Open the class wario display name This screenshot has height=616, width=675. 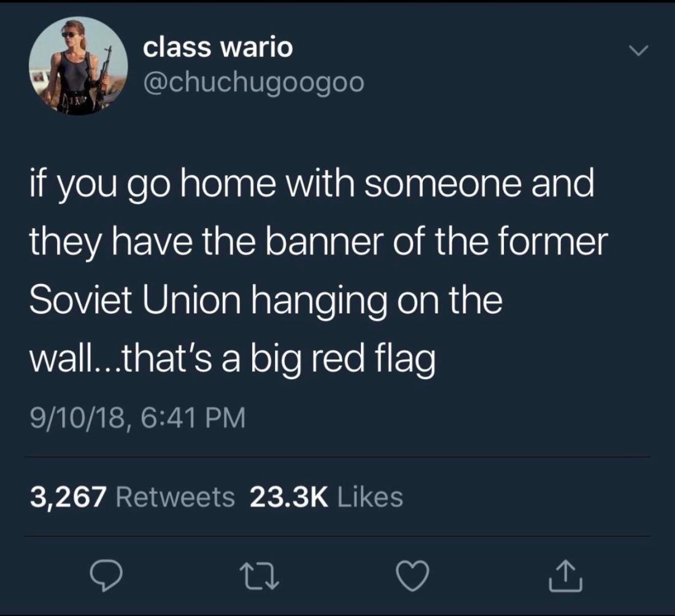[x=218, y=47]
